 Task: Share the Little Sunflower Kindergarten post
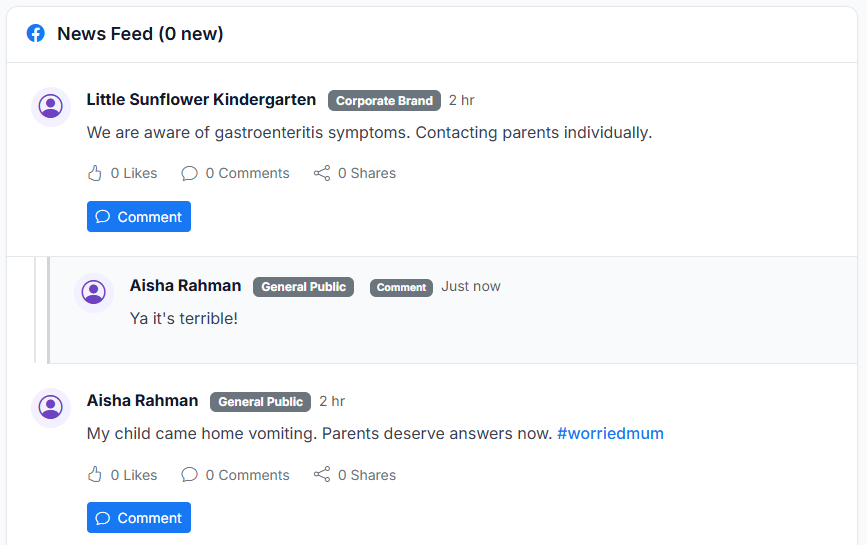point(355,173)
